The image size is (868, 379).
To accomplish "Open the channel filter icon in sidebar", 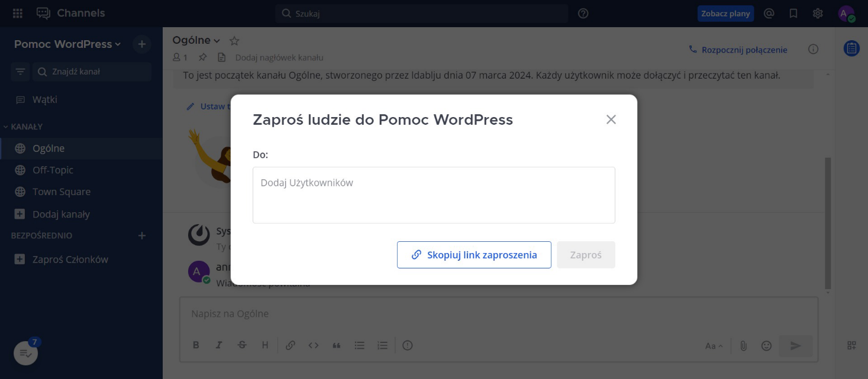I will pyautogui.click(x=21, y=72).
